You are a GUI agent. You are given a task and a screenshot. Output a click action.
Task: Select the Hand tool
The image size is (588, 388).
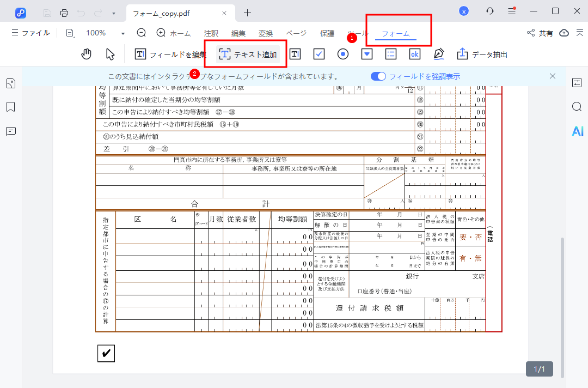[85, 54]
